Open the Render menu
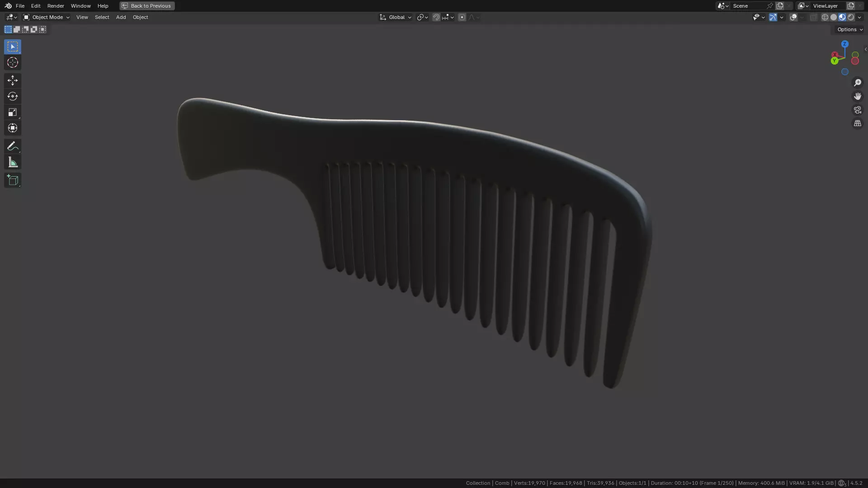The image size is (868, 488). coord(56,6)
